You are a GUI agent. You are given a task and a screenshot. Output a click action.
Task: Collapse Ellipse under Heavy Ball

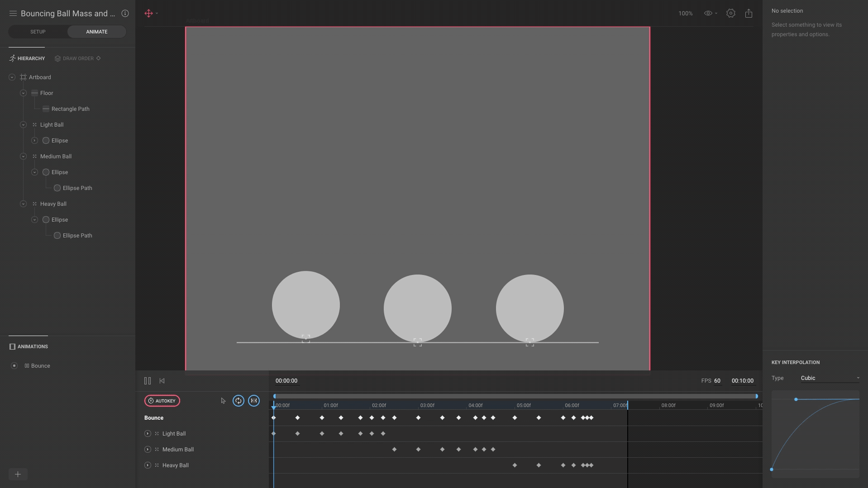35,220
